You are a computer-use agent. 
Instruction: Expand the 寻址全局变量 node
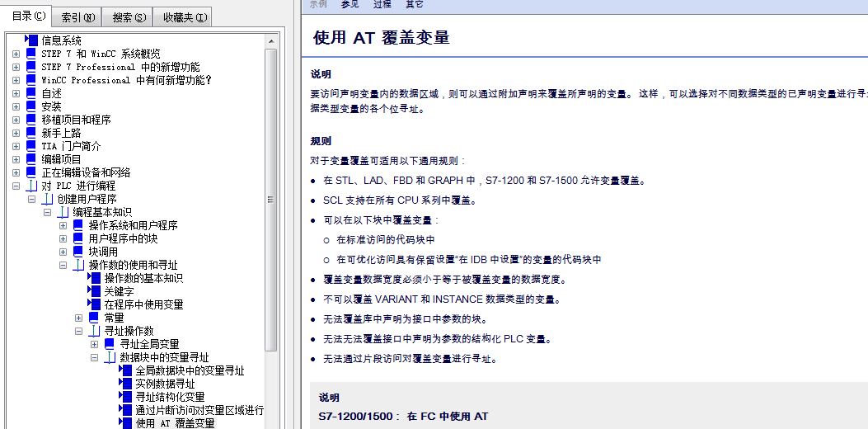tap(94, 344)
